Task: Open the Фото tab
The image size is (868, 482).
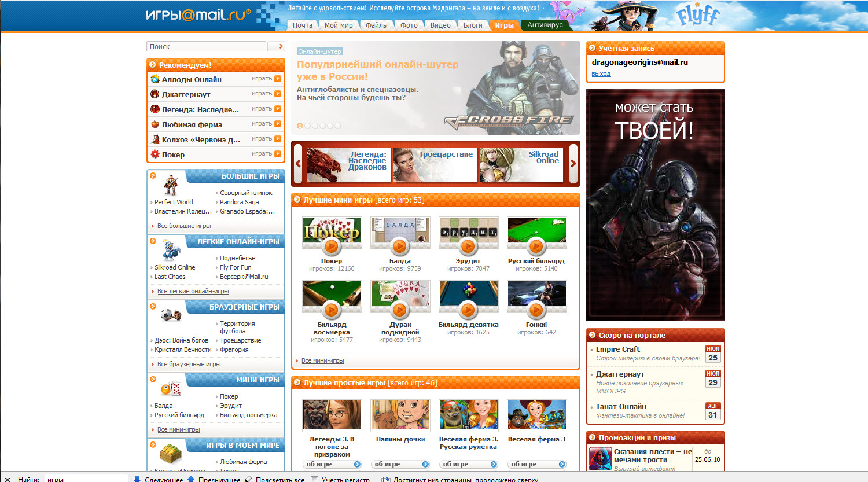Action: [x=409, y=25]
